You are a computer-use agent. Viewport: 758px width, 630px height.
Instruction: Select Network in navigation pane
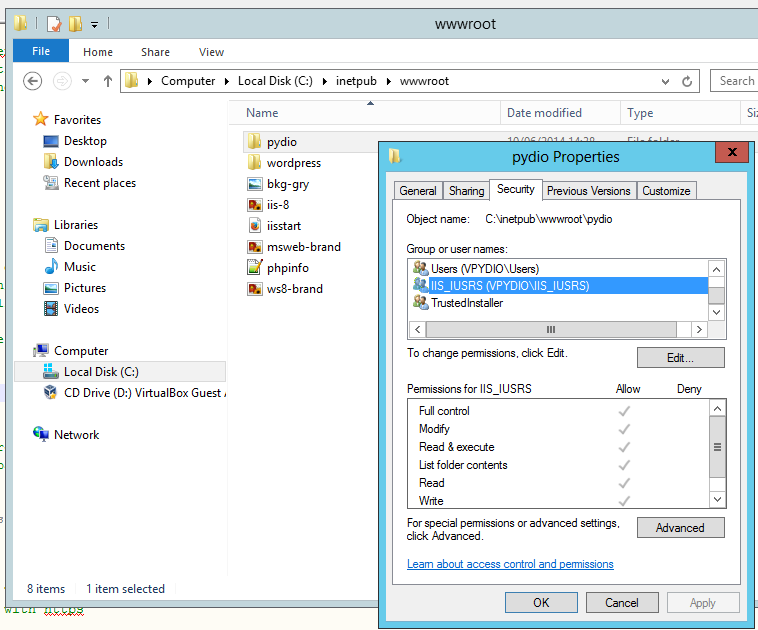[76, 435]
